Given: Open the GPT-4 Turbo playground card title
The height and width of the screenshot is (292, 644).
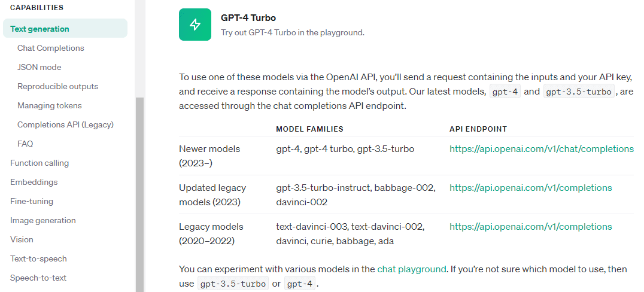Looking at the screenshot, I should click(248, 18).
